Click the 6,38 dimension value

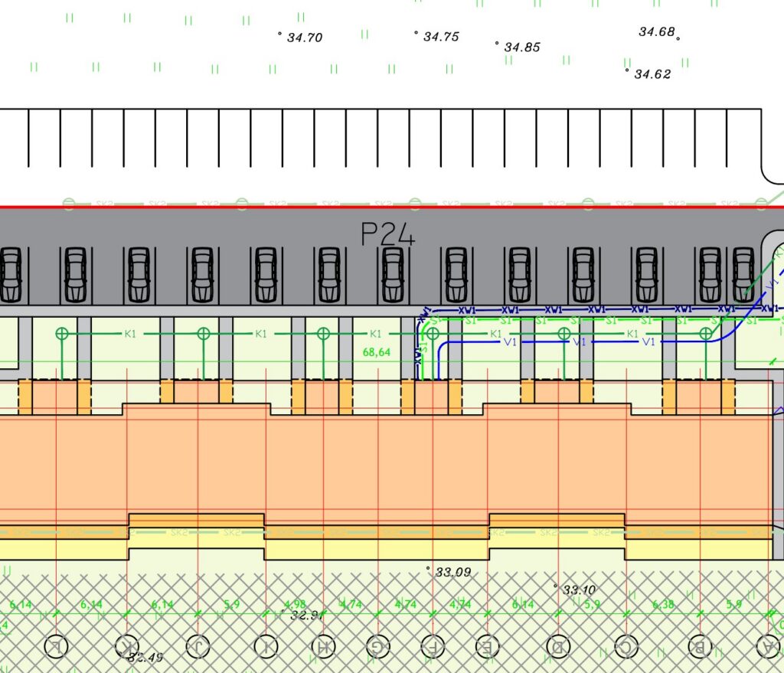(x=664, y=604)
